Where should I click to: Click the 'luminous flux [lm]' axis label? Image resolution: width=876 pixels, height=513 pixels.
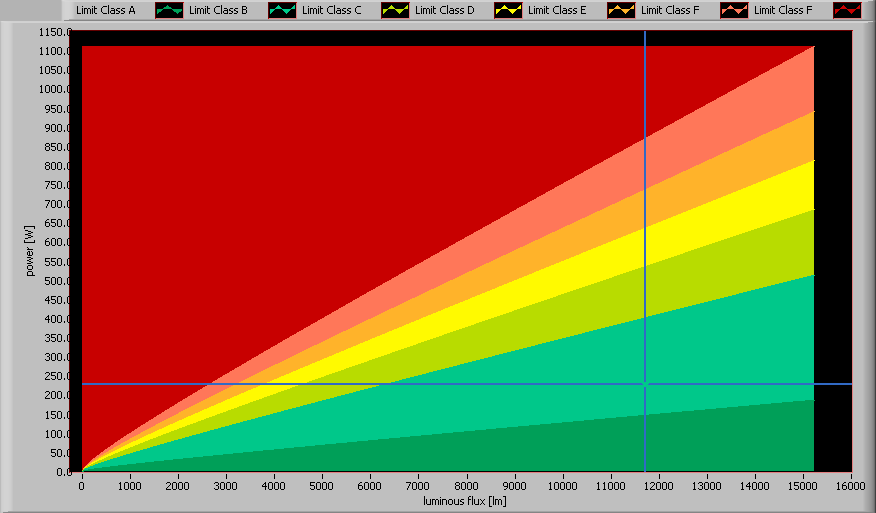467,500
